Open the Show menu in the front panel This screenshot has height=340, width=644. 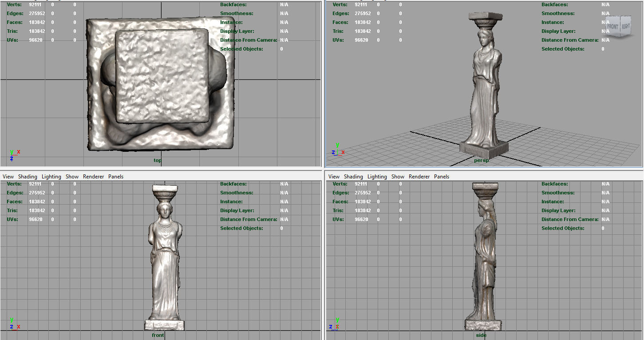(72, 177)
